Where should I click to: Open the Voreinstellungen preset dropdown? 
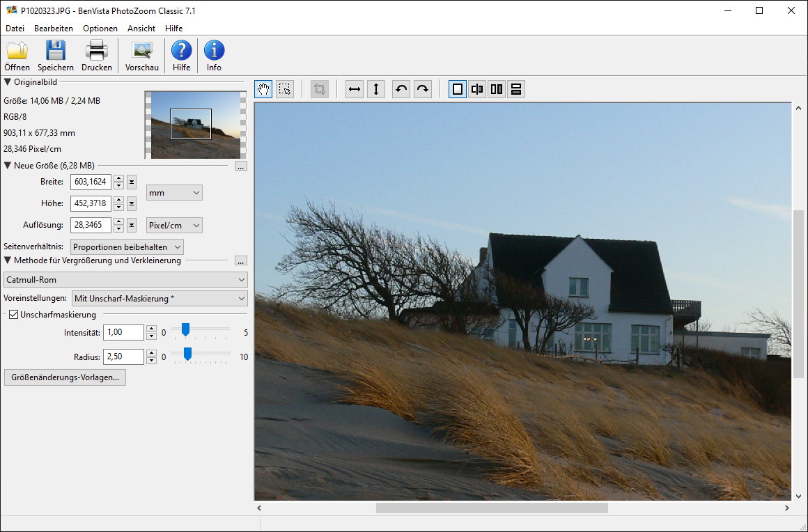point(160,299)
